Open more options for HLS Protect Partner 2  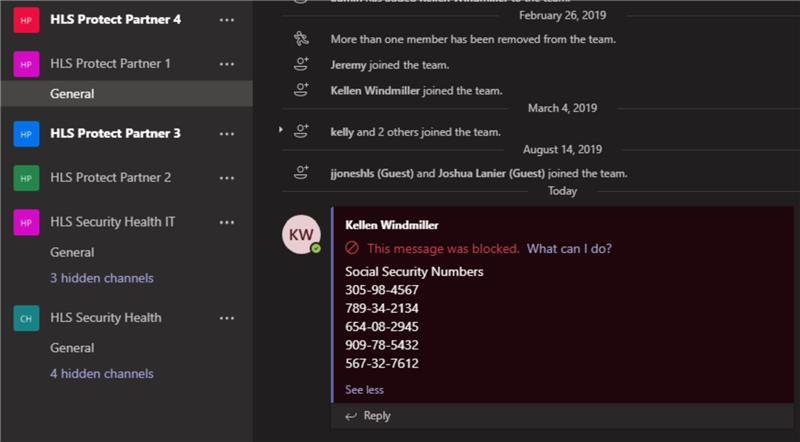(227, 178)
